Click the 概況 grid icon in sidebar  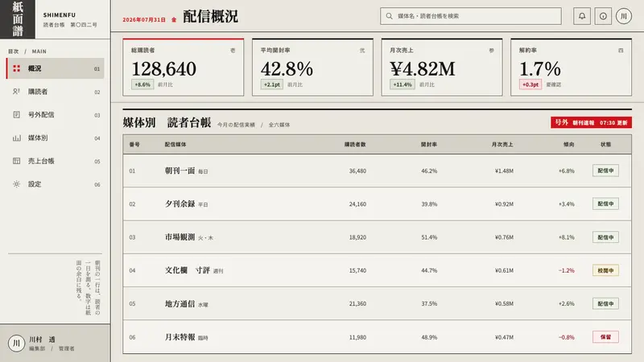pos(16,68)
